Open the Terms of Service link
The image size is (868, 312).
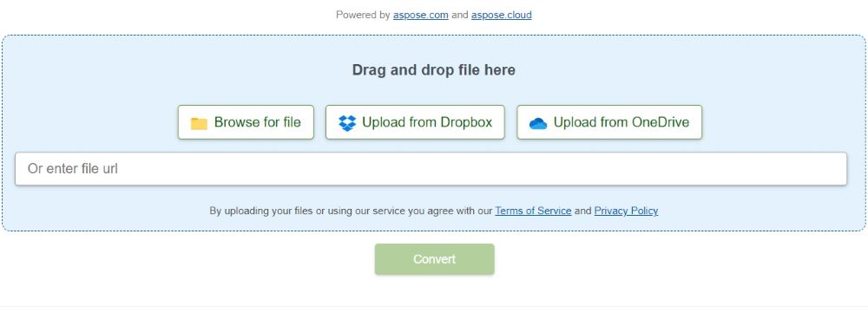click(533, 211)
